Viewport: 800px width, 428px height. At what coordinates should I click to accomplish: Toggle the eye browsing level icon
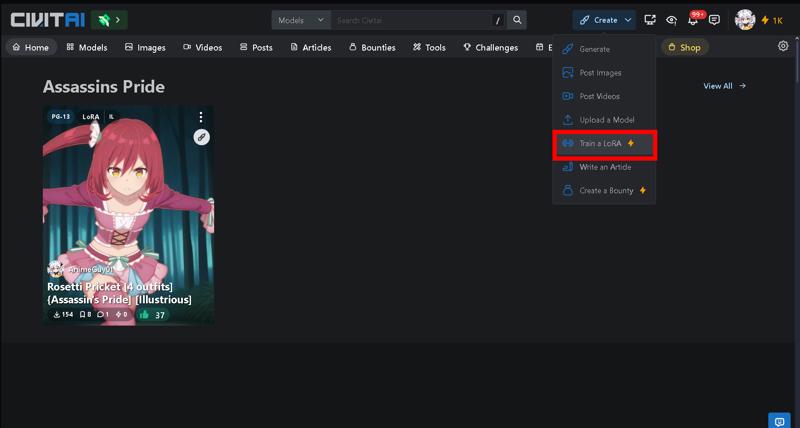pyautogui.click(x=671, y=20)
